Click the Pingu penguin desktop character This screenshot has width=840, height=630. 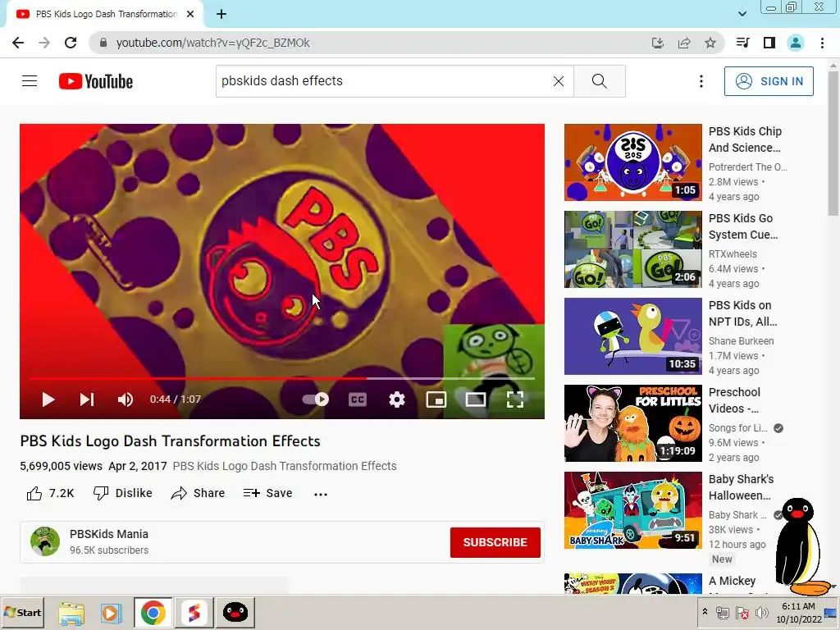[x=801, y=546]
